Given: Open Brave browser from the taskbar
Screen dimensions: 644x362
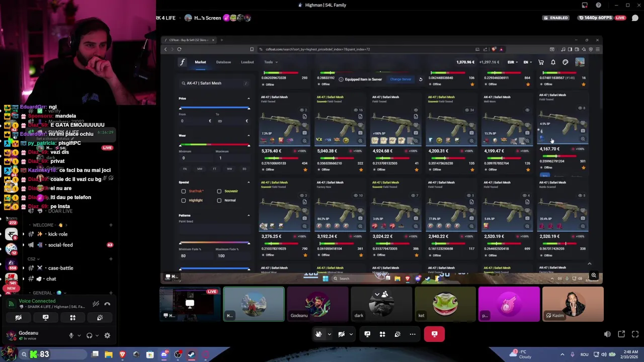Looking at the screenshot, I should click(x=122, y=354).
